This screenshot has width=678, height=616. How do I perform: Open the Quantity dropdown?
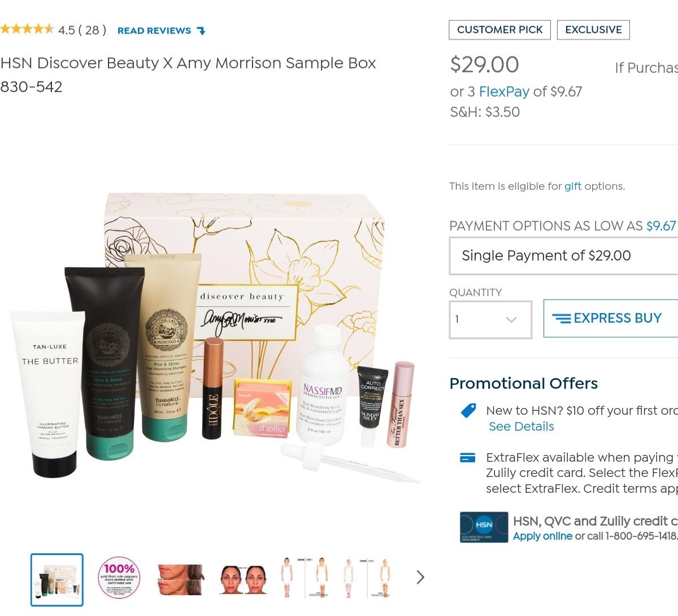[x=490, y=320]
